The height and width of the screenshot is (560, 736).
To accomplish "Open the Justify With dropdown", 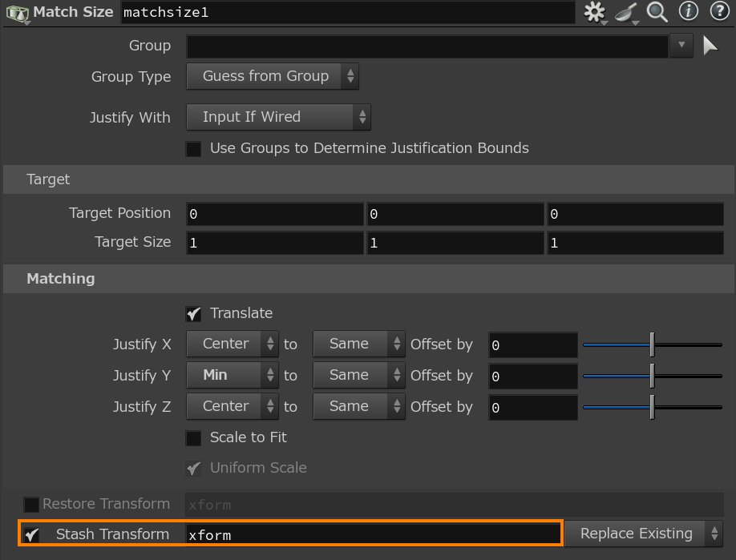I will coord(278,118).
